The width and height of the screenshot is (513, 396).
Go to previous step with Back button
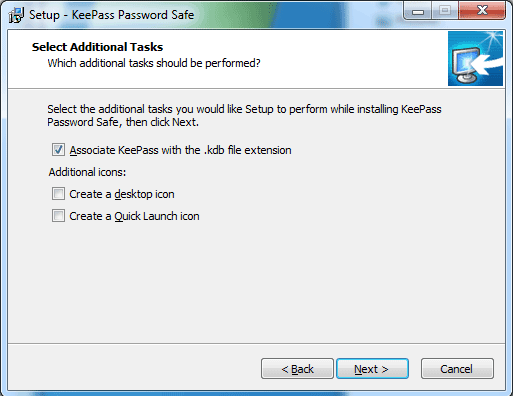point(297,369)
